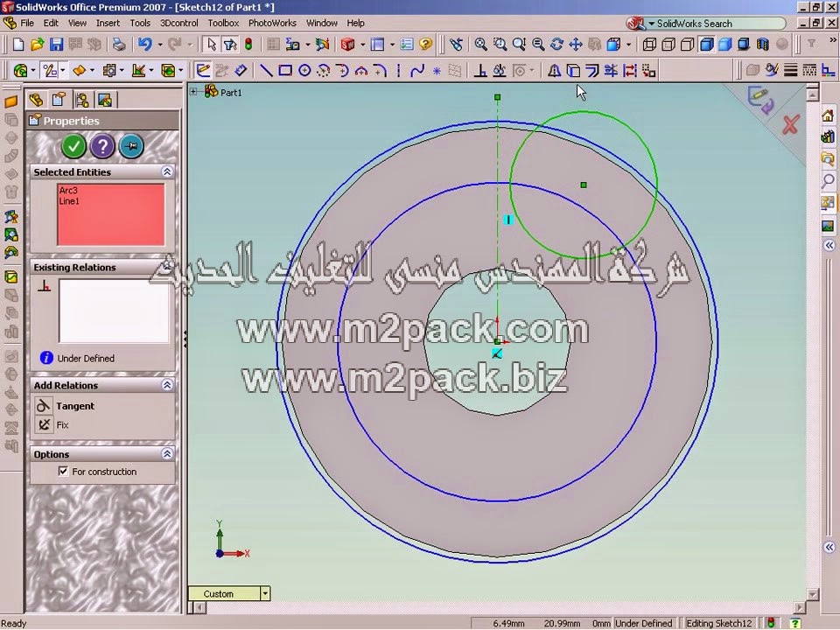This screenshot has height=630, width=840.
Task: Save the part with the floppy disk icon
Action: coord(56,44)
